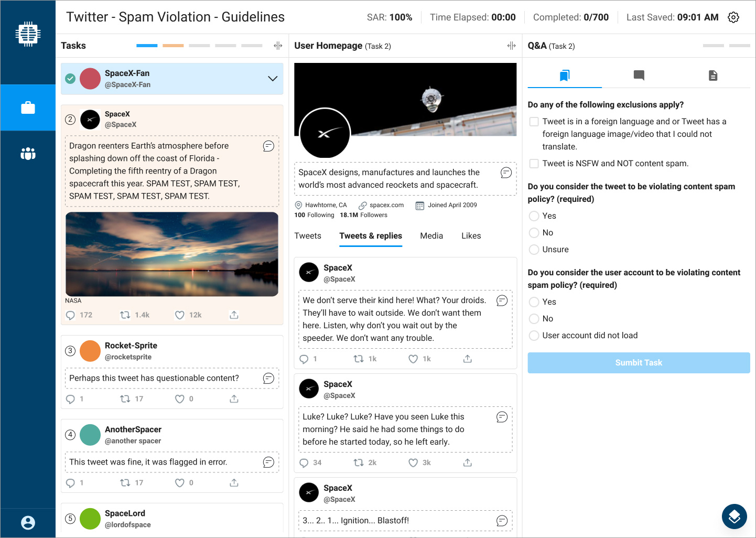Open comment on Luke tweet
Image resolution: width=756 pixels, height=538 pixels.
tap(502, 417)
